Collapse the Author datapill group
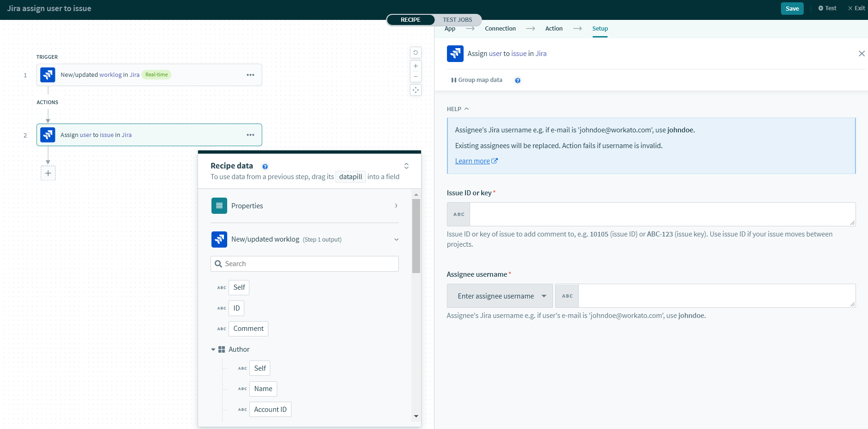This screenshot has width=868, height=429. [213, 349]
